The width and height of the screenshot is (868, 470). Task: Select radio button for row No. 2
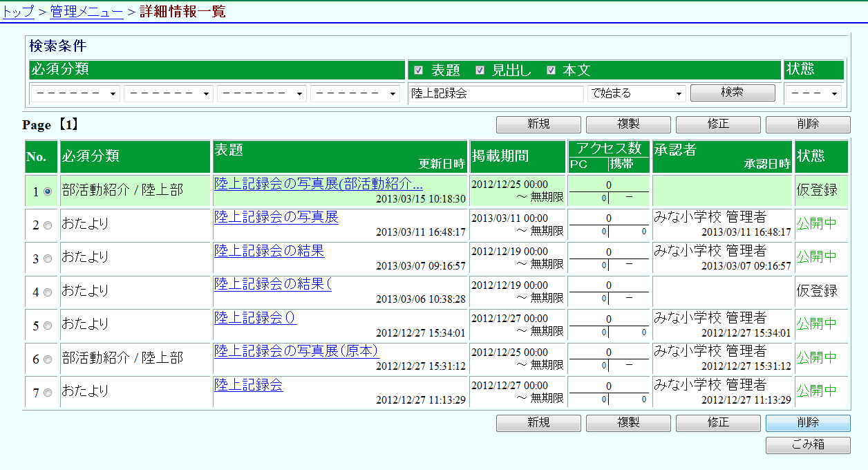[48, 225]
